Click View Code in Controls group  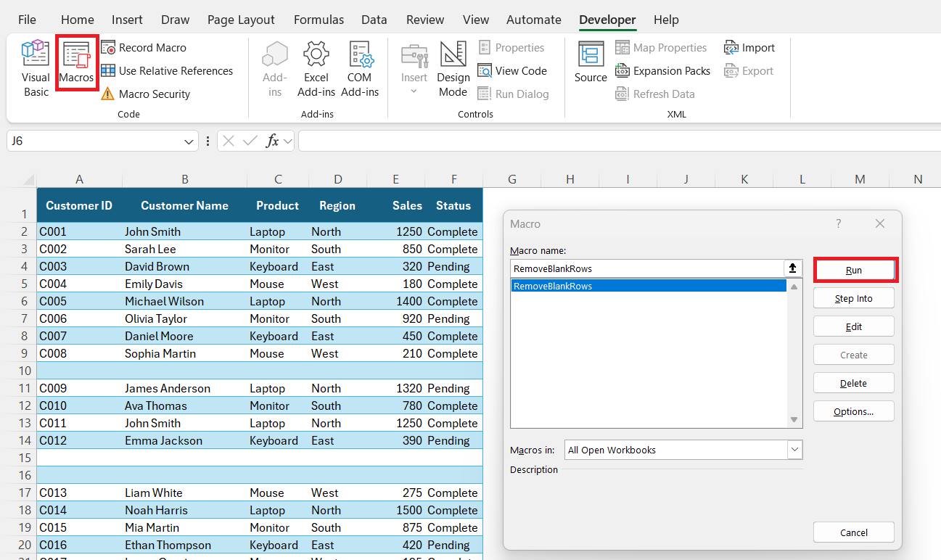point(512,71)
